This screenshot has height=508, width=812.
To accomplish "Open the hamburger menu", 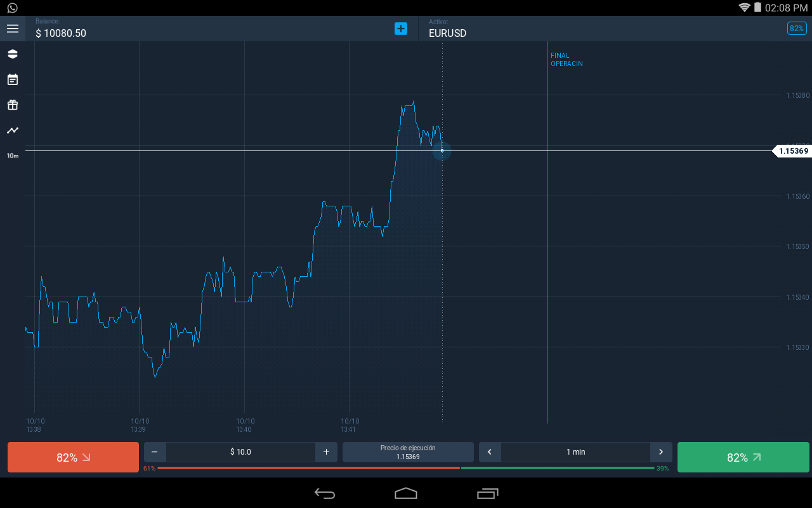I will [x=13, y=29].
